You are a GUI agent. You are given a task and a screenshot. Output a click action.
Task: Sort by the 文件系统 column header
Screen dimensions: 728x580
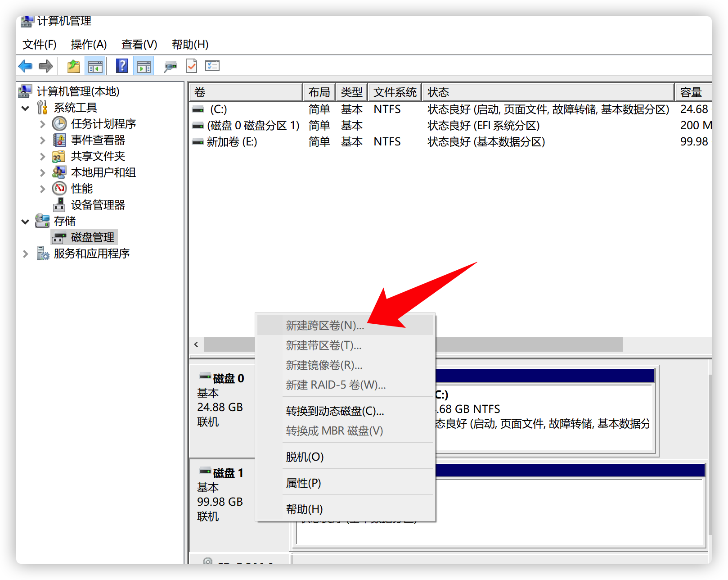click(395, 92)
